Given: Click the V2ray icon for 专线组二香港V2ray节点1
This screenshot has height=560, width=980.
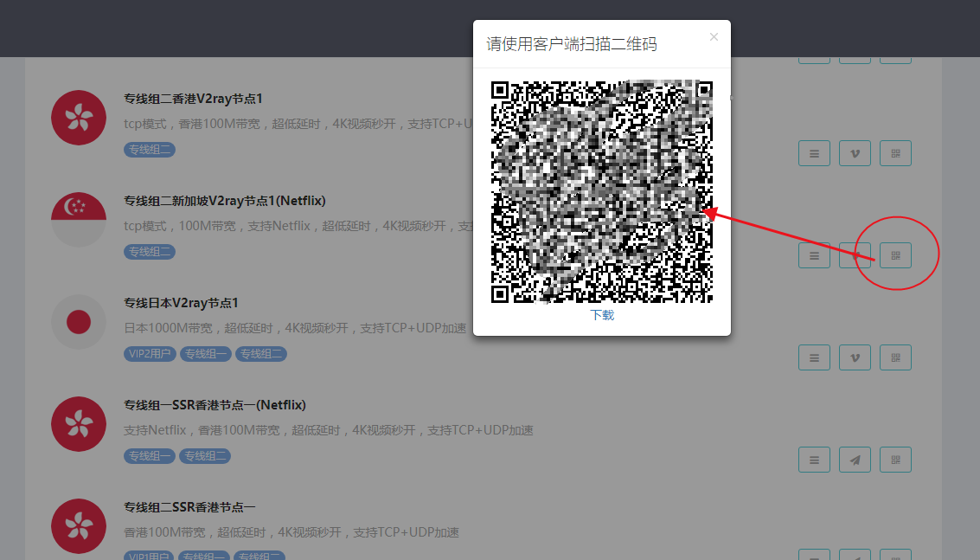Looking at the screenshot, I should [855, 153].
